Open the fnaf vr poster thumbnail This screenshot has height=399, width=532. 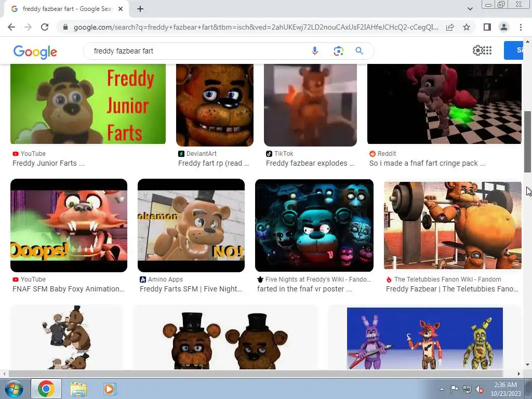pyautogui.click(x=314, y=225)
